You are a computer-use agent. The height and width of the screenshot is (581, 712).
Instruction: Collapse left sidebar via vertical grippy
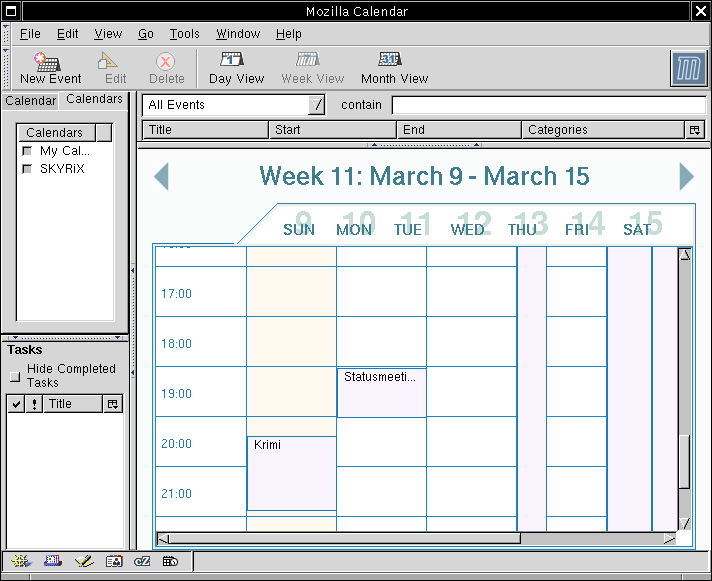click(x=133, y=321)
